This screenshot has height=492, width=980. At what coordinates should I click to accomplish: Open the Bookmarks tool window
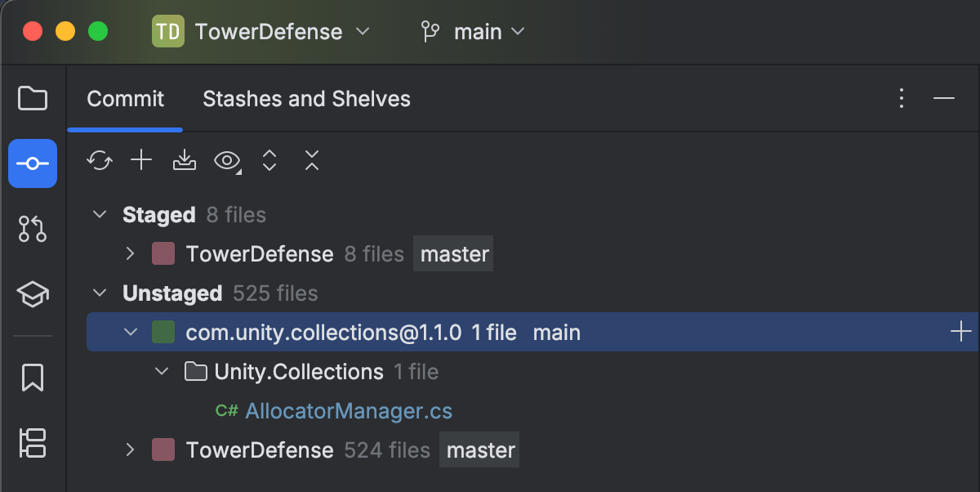(x=33, y=377)
